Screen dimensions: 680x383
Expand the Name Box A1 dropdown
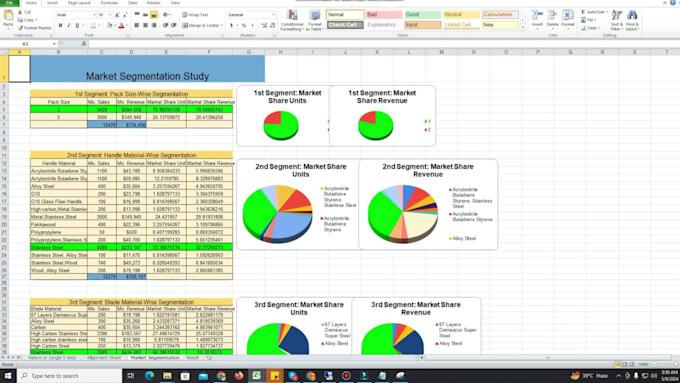click(54, 44)
